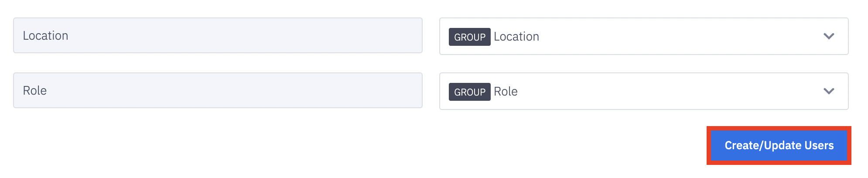868x178 pixels.
Task: Open the GROUP Role dropdown
Action: (643, 91)
